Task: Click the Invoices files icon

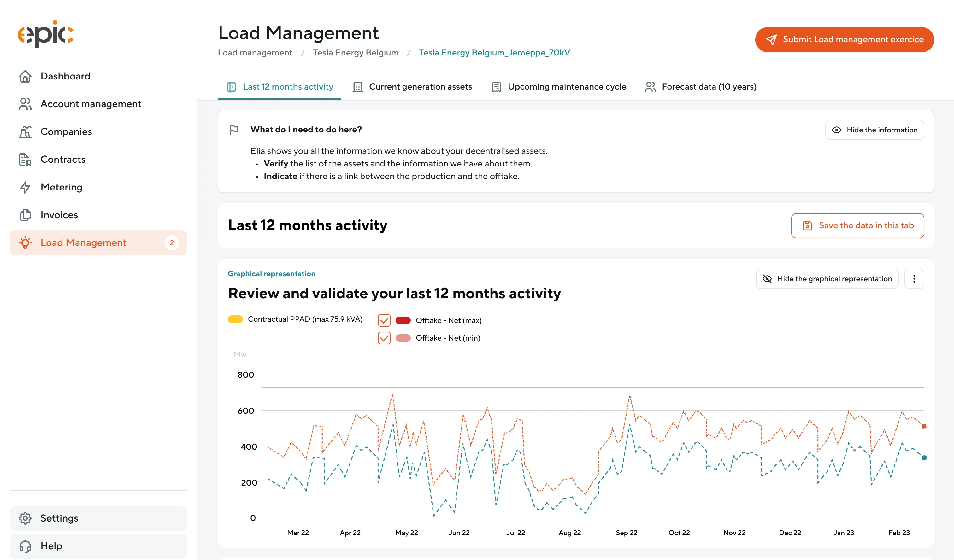Action: [25, 215]
